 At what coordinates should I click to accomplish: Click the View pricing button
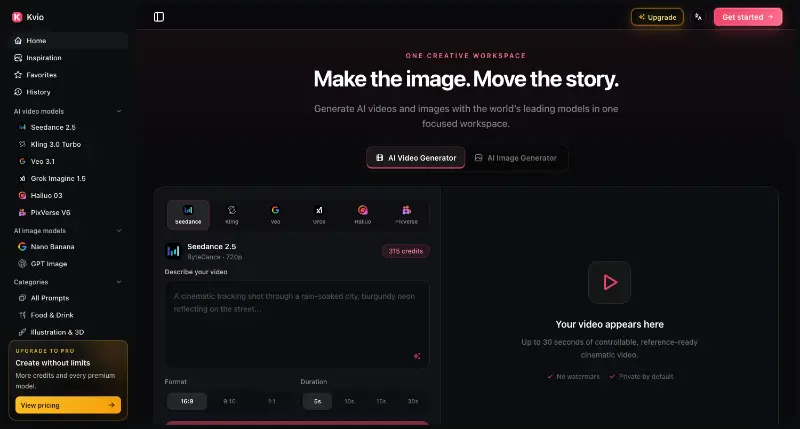(68, 405)
